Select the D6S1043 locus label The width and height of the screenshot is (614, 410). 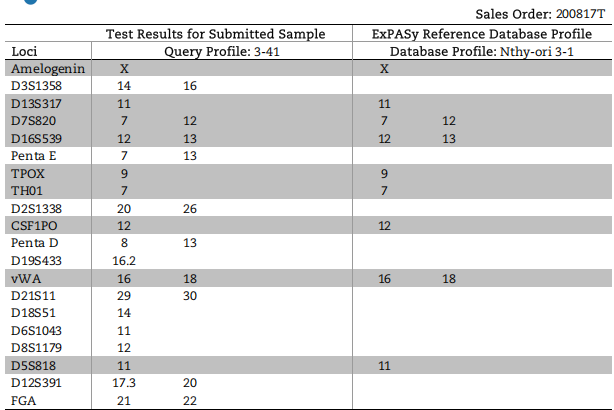point(36,330)
